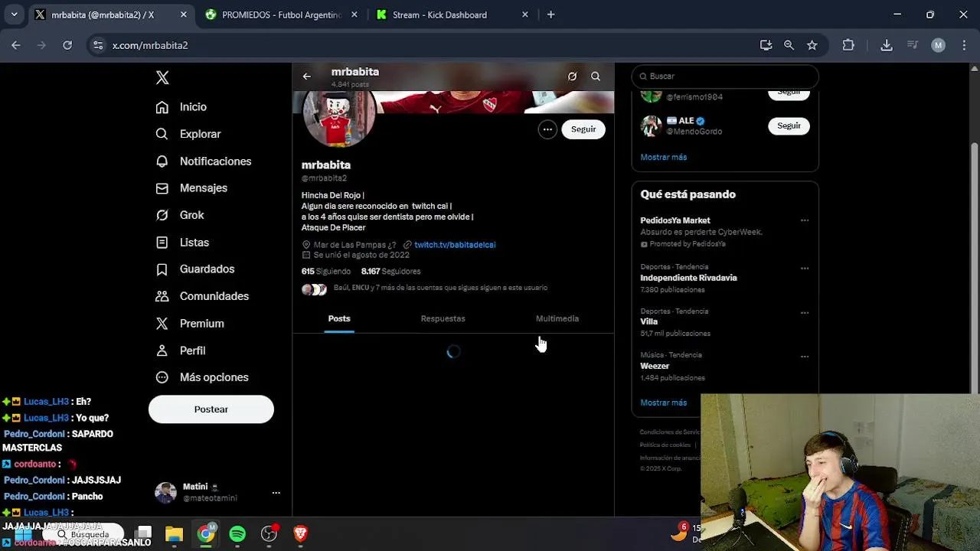The width and height of the screenshot is (980, 551).
Task: Click the browser back arrow
Action: point(16,45)
